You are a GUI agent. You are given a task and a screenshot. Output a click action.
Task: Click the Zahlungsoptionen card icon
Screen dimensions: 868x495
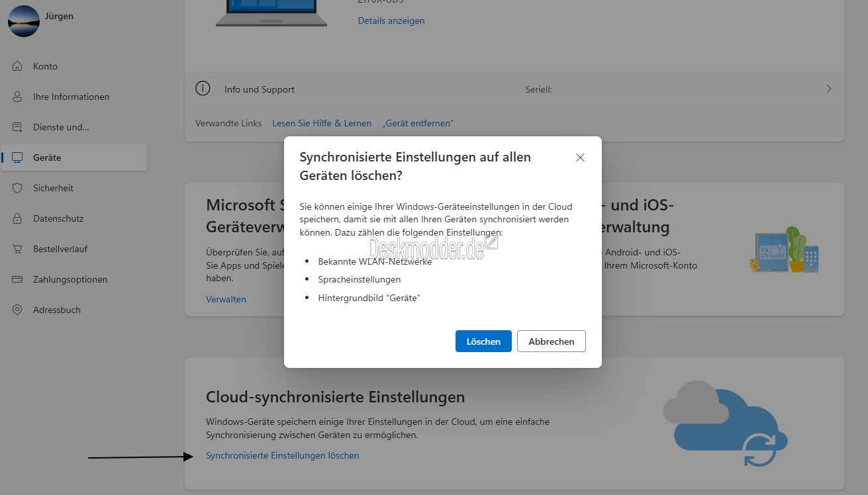tap(18, 279)
